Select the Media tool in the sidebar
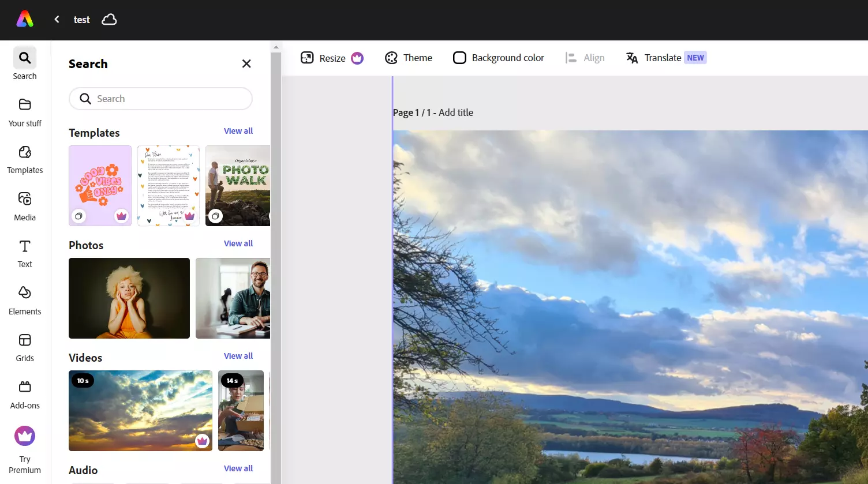The height and width of the screenshot is (484, 868). tap(24, 207)
